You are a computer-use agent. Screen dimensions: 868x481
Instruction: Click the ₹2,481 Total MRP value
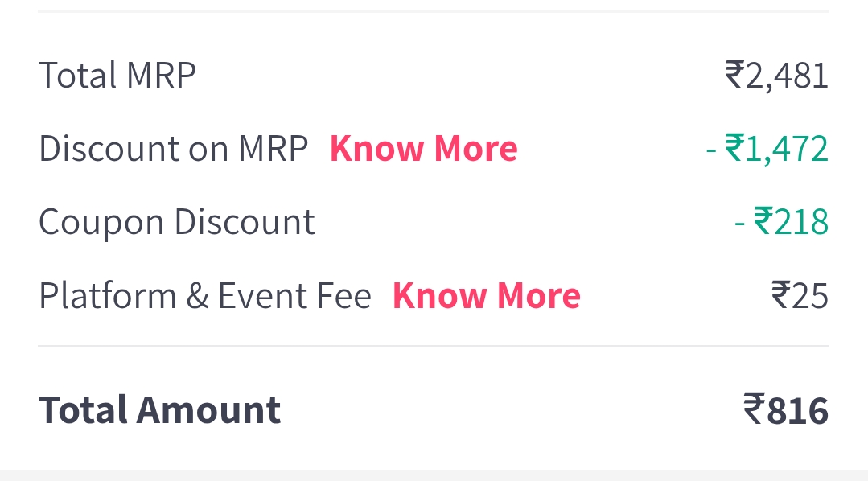pyautogui.click(x=776, y=76)
